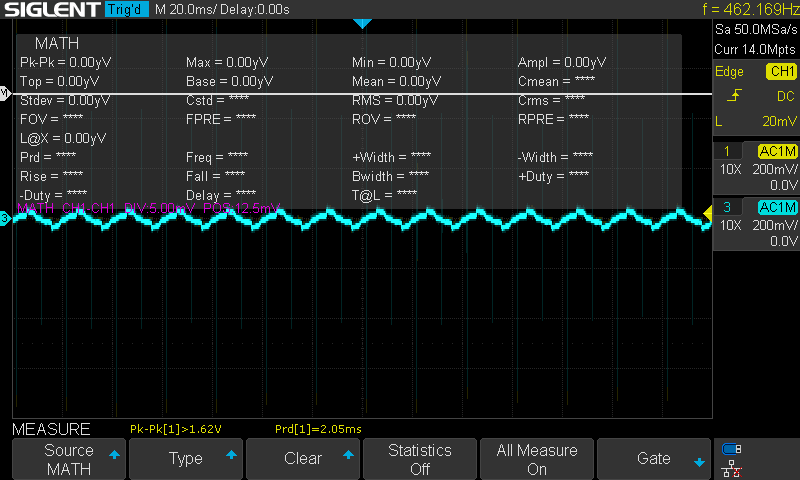Click the Mean = 0.00yV value
The height and width of the screenshot is (480, 800).
click(x=396, y=81)
